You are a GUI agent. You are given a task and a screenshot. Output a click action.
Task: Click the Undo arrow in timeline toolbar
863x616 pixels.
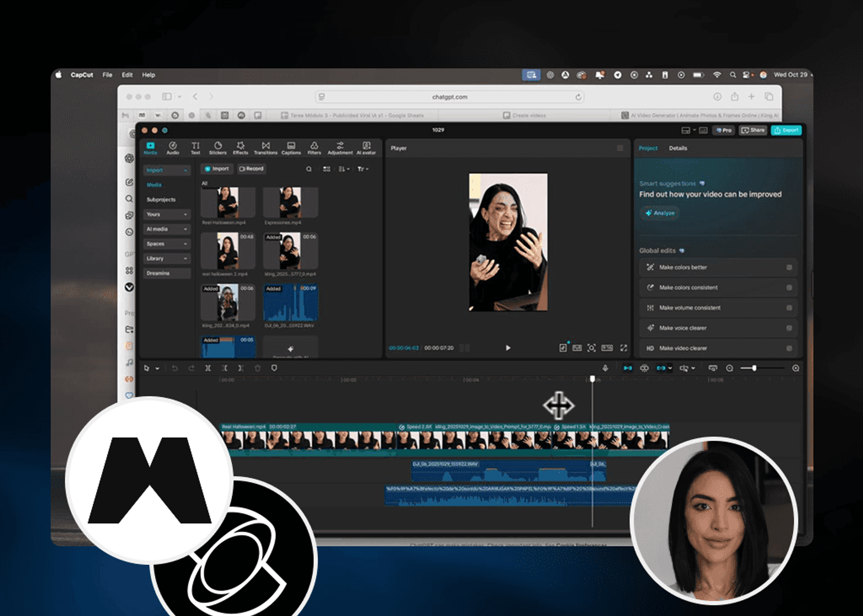[x=174, y=368]
